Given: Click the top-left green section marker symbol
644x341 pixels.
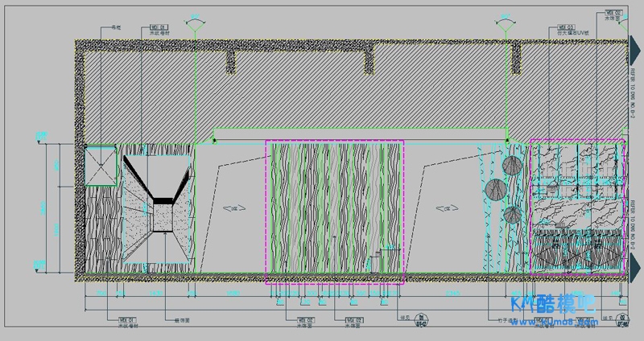Looking at the screenshot, I should click(194, 25).
